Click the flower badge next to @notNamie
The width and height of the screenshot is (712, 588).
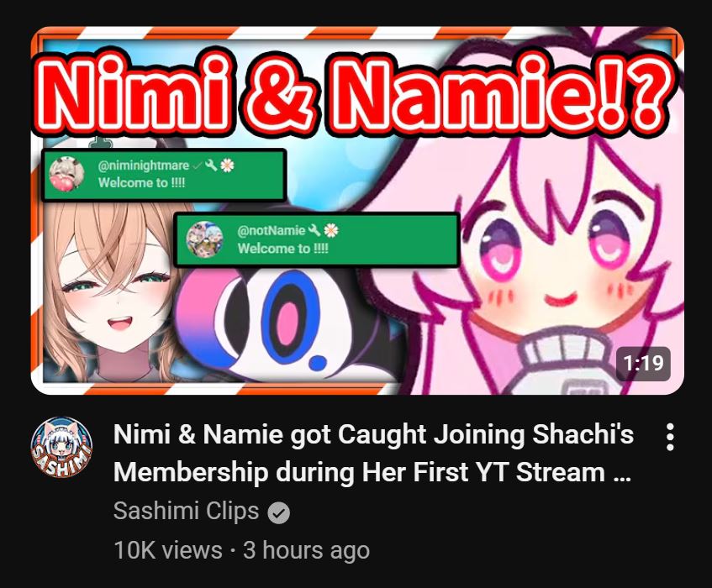click(x=331, y=231)
